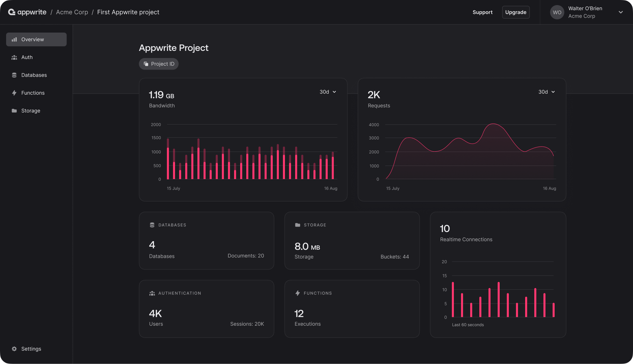Click the Upgrade button
The image size is (633, 364).
tap(516, 12)
